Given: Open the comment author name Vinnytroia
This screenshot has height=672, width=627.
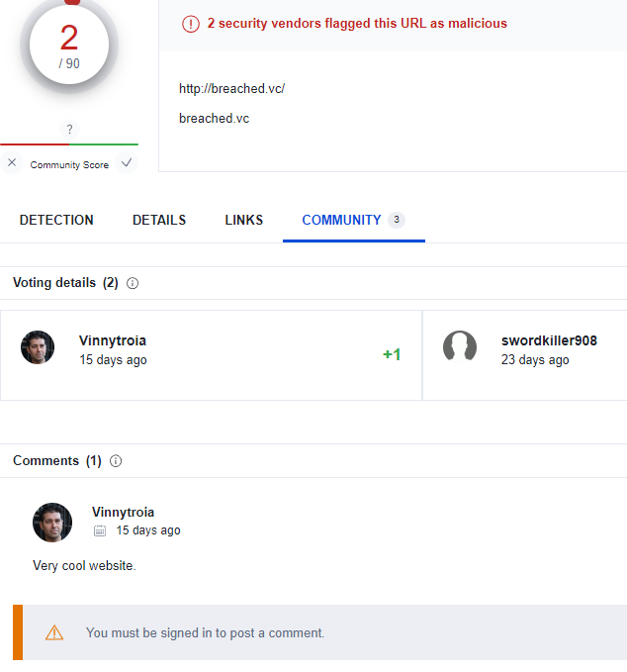Looking at the screenshot, I should pos(123,512).
